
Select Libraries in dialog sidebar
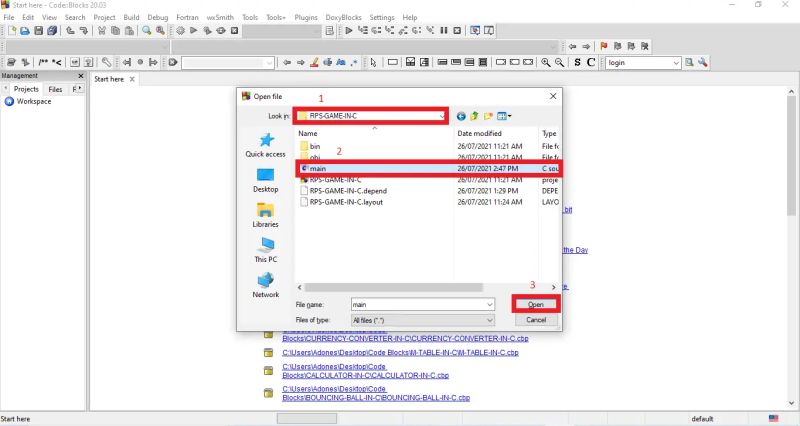pyautogui.click(x=265, y=215)
